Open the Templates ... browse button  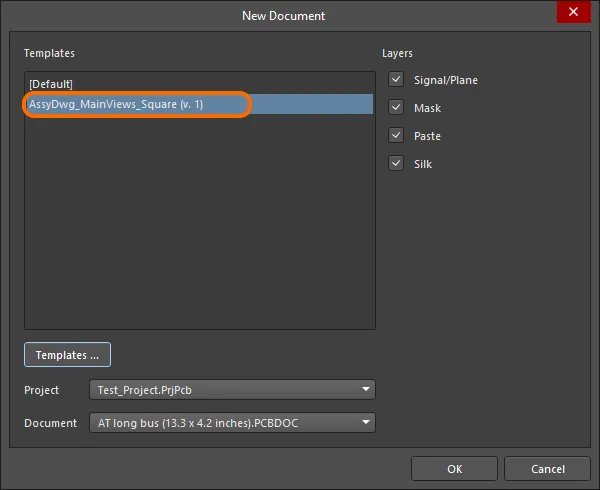coord(67,355)
